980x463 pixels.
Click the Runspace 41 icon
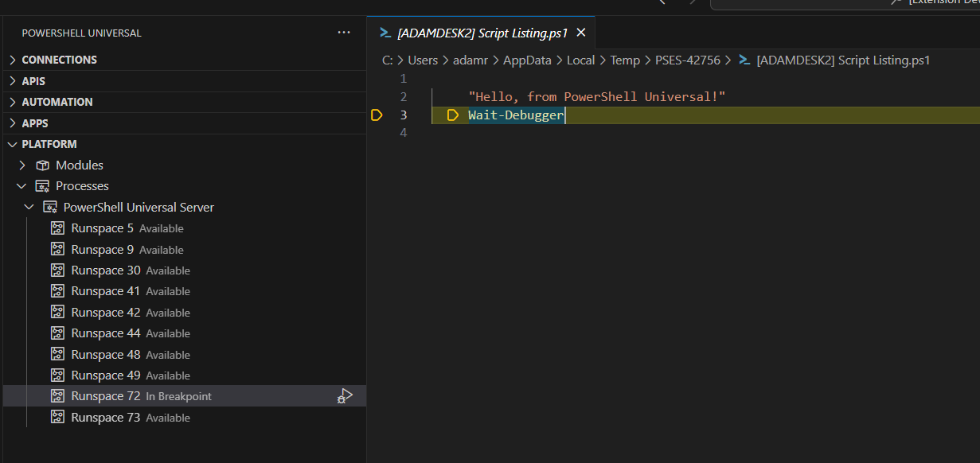tap(57, 291)
